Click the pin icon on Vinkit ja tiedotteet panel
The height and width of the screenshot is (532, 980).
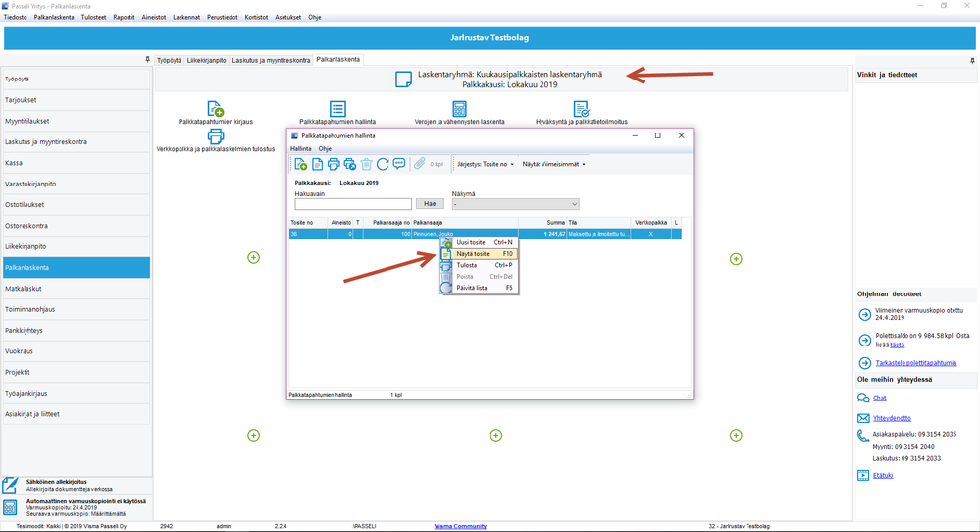tap(972, 61)
